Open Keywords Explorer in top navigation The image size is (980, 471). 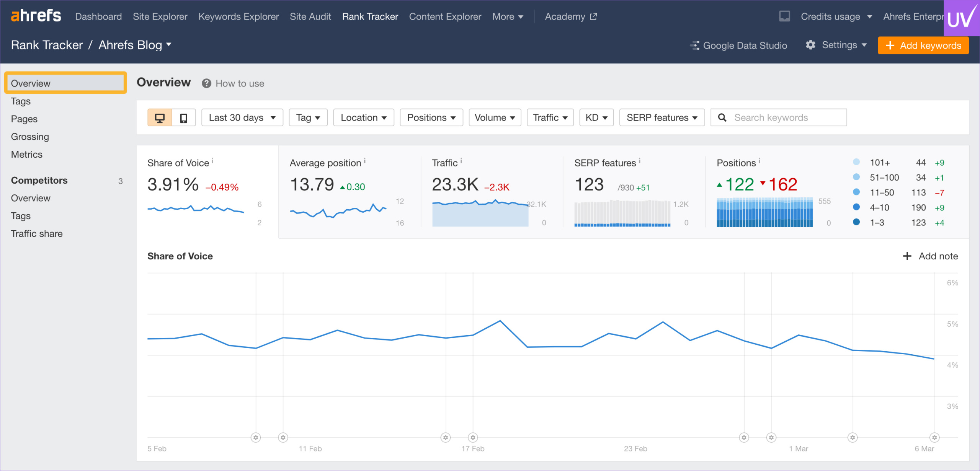pyautogui.click(x=238, y=16)
